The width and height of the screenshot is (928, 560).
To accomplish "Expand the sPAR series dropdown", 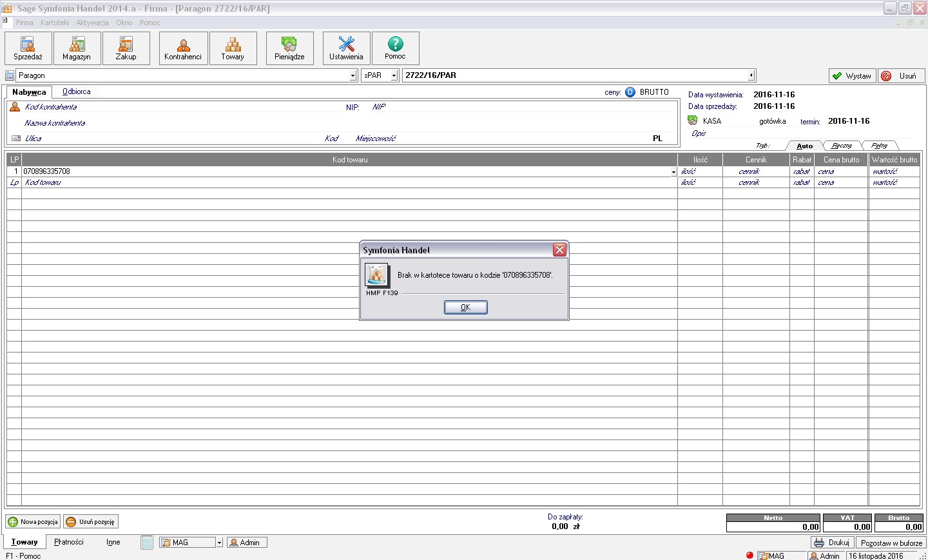I will click(394, 75).
